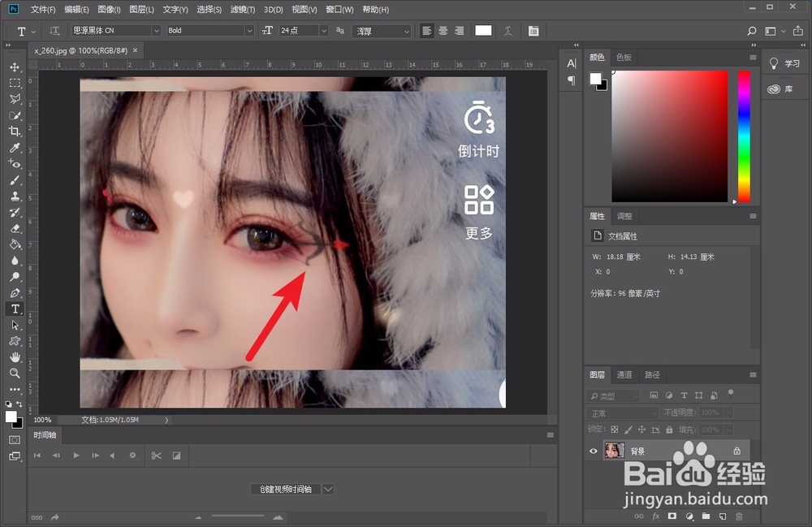Switch to the 通道 panel tab
This screenshot has height=527, width=812.
(x=624, y=375)
